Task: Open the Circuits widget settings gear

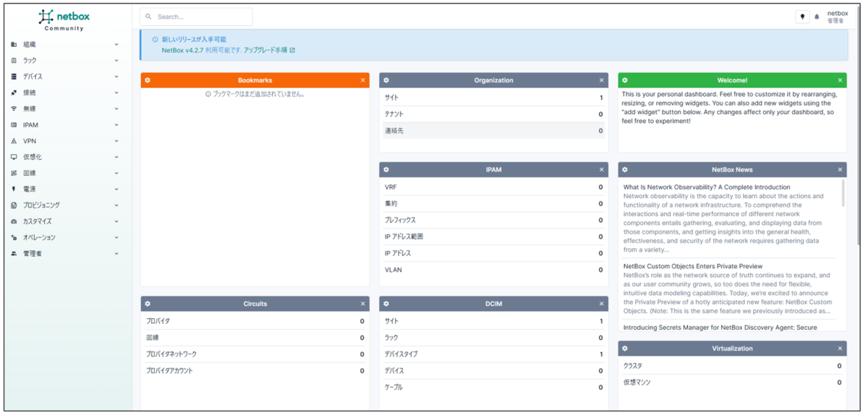Action: 148,304
